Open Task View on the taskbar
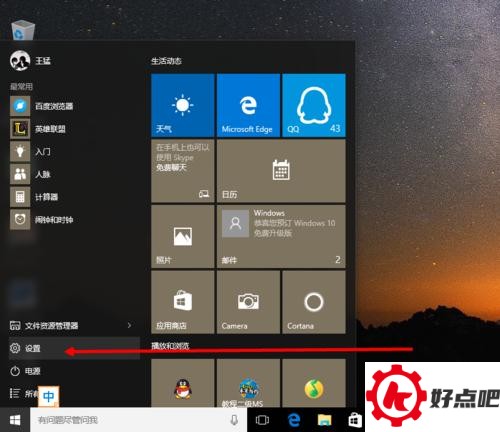This screenshot has height=432, width=500. (262, 420)
